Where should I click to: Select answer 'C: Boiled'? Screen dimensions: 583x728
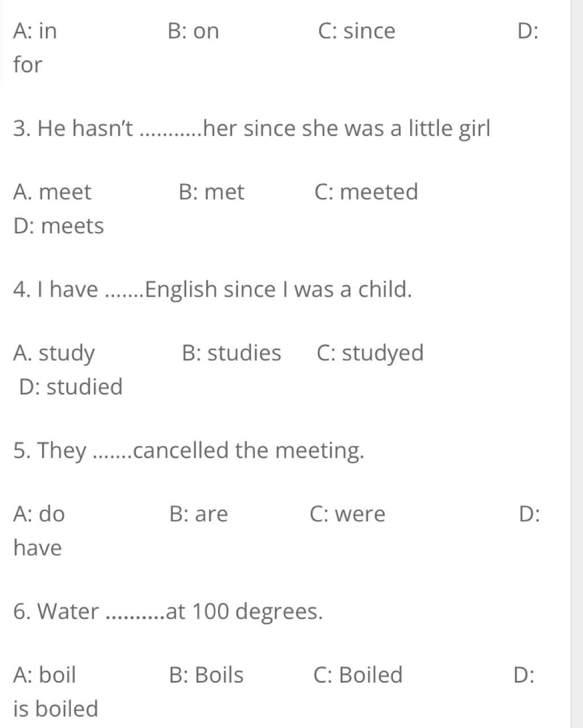click(358, 675)
